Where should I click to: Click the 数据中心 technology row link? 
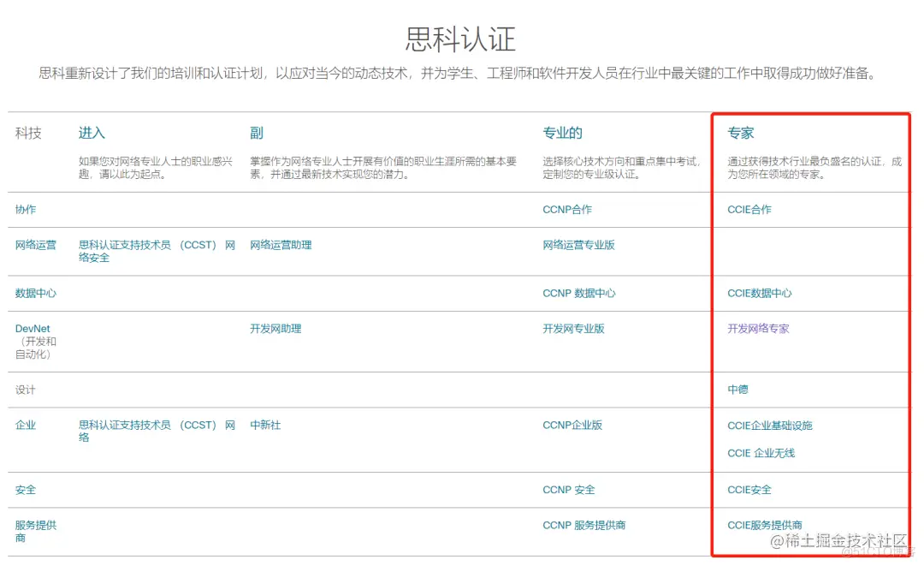(35, 294)
